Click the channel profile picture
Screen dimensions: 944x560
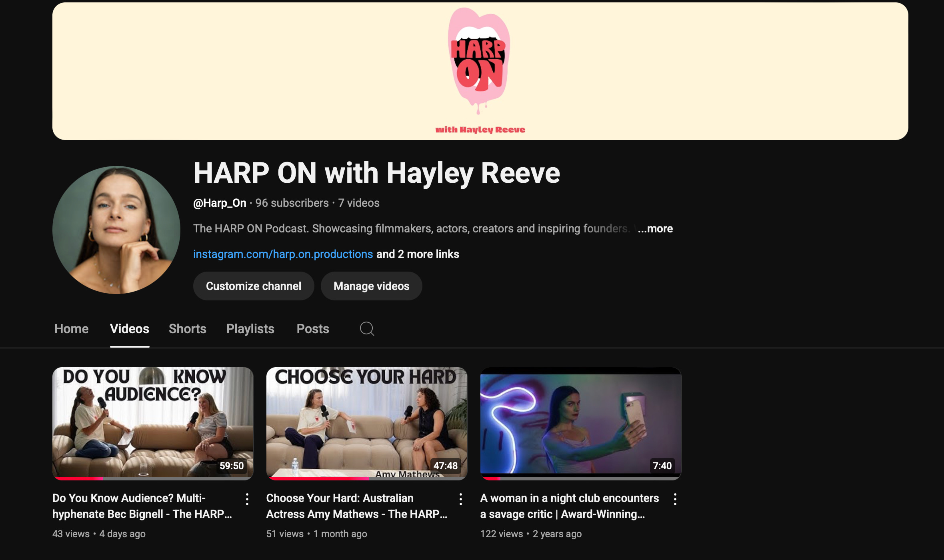[116, 230]
